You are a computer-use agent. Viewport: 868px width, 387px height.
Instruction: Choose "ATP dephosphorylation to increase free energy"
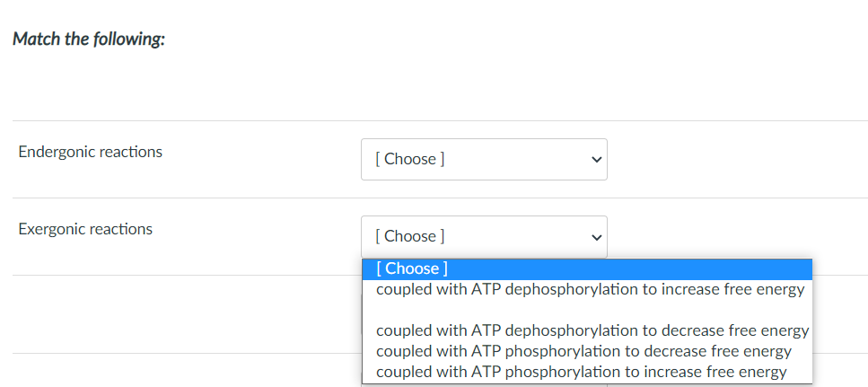(590, 290)
